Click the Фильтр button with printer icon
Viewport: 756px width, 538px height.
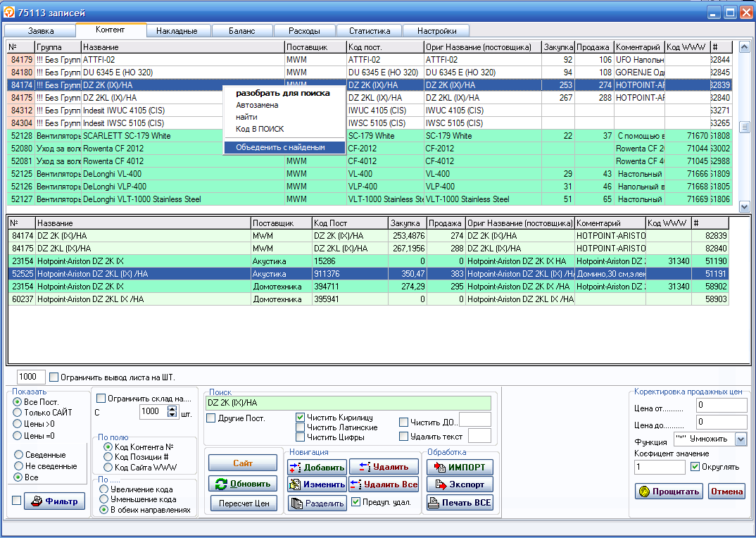pyautogui.click(x=55, y=501)
